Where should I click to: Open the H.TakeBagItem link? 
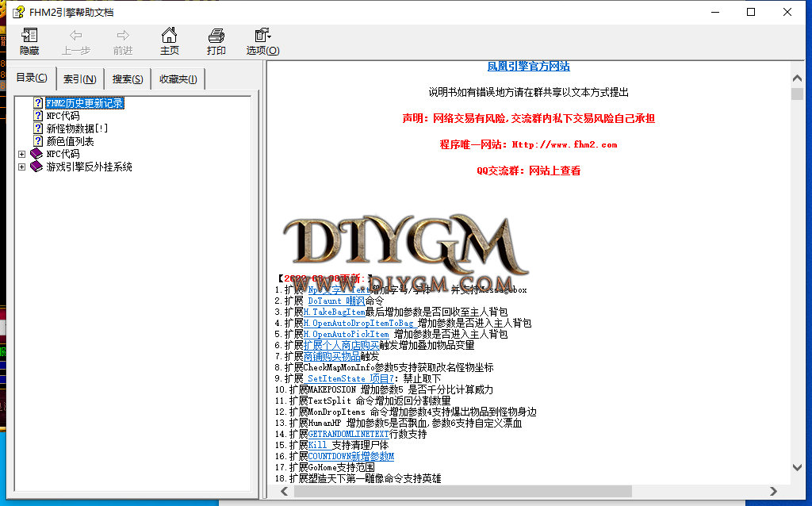[335, 312]
